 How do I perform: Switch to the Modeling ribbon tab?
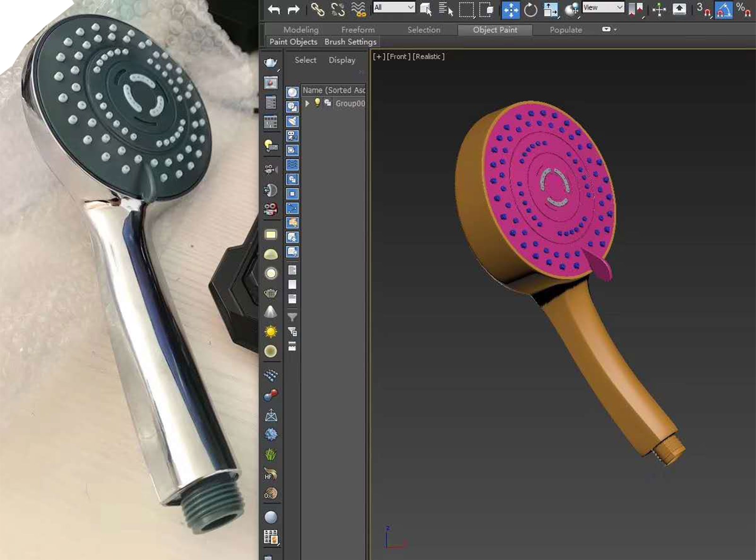point(301,30)
